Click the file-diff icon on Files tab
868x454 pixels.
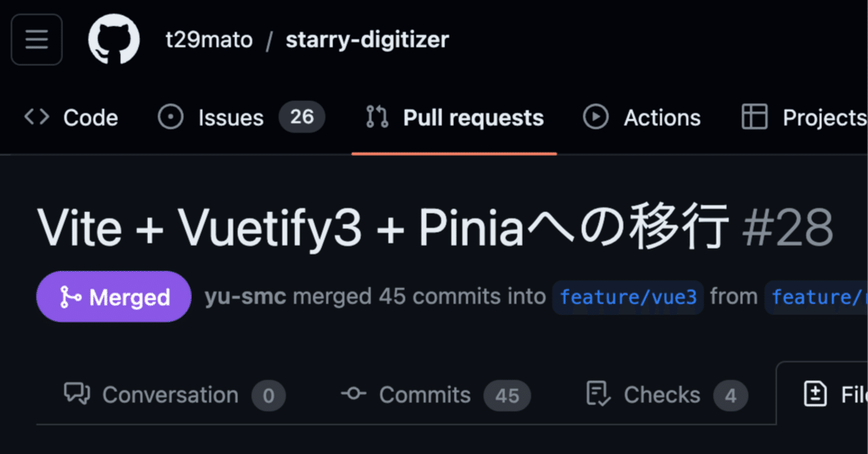coord(814,394)
